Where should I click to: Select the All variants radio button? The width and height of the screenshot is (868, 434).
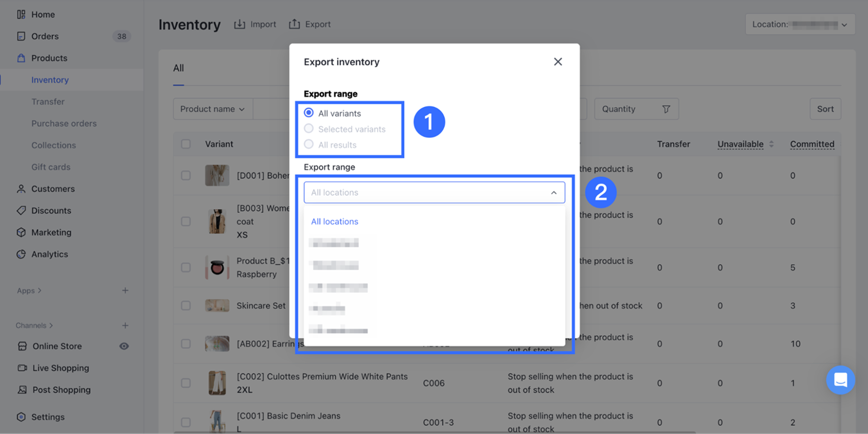coord(309,113)
